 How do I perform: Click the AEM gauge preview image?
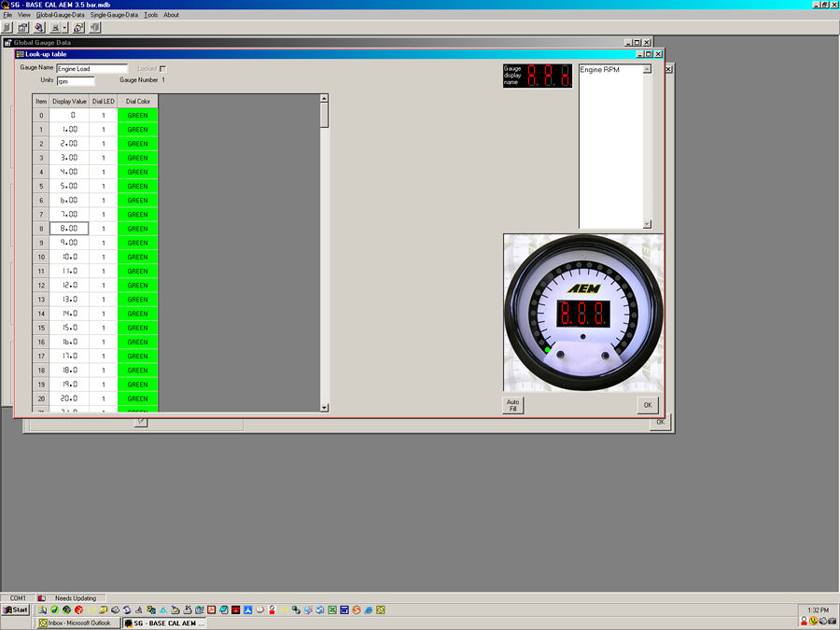(x=583, y=313)
